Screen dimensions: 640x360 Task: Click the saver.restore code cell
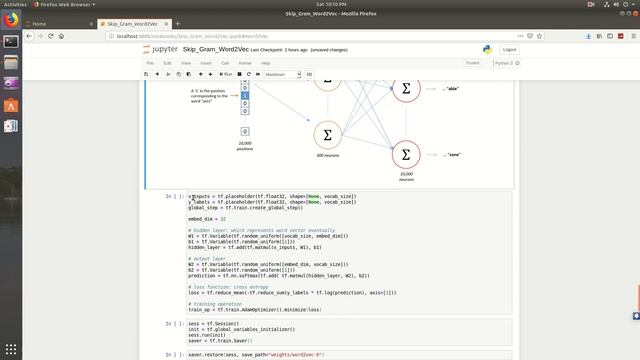pos(349,355)
